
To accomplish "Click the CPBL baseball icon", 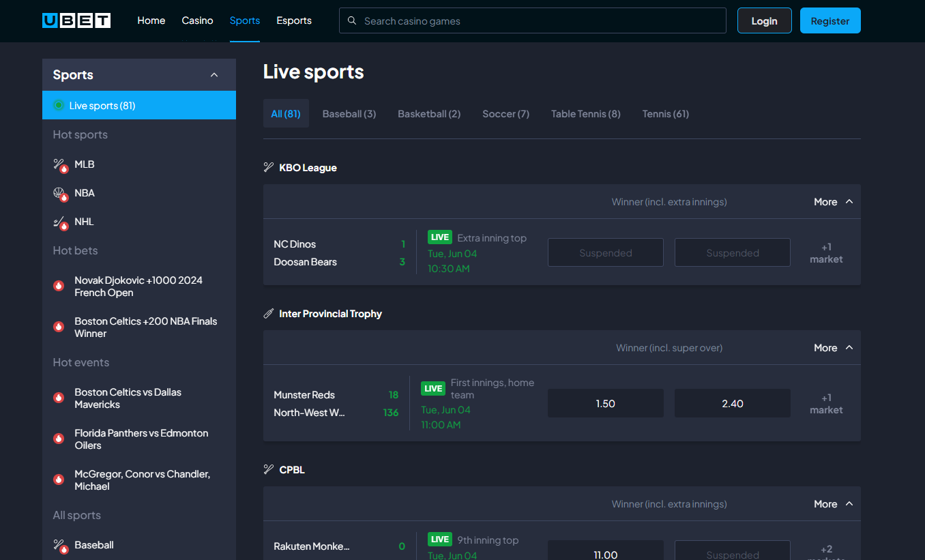I will (x=269, y=469).
